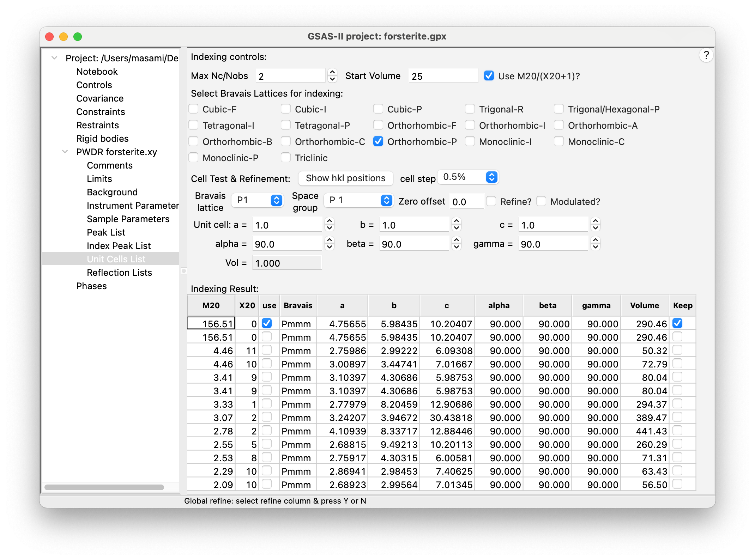
Task: Open Reflection Lists tree item
Action: point(119,273)
